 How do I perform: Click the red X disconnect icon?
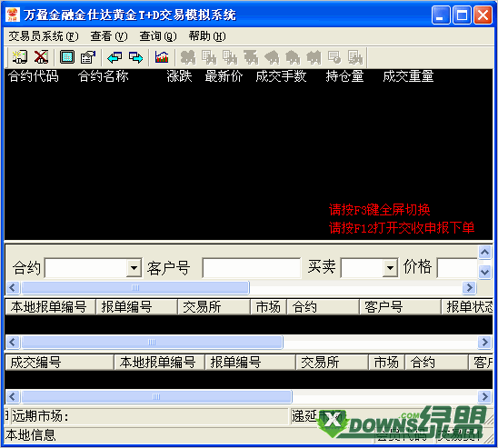[41, 57]
